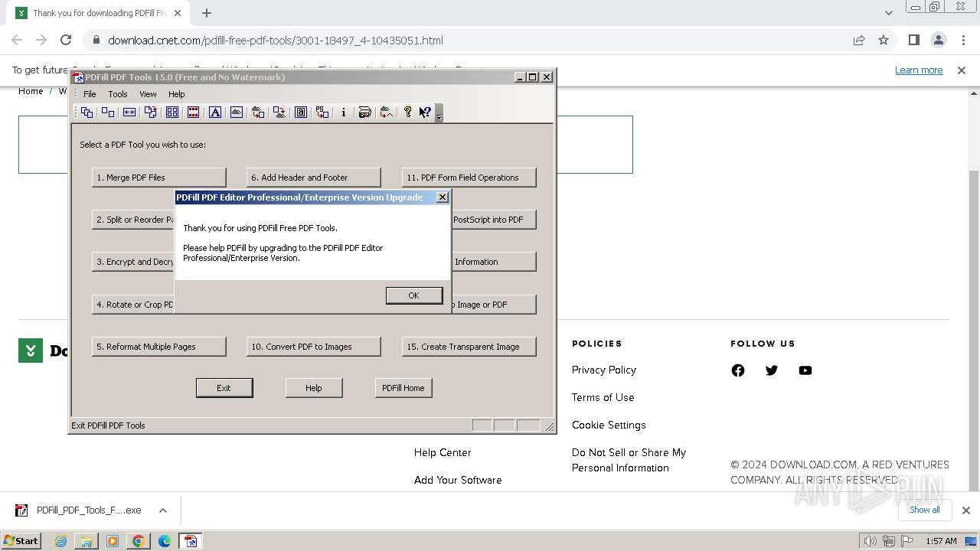This screenshot has width=980, height=551.
Task: Click the PDF Form Field icon
Action: tap(301, 112)
